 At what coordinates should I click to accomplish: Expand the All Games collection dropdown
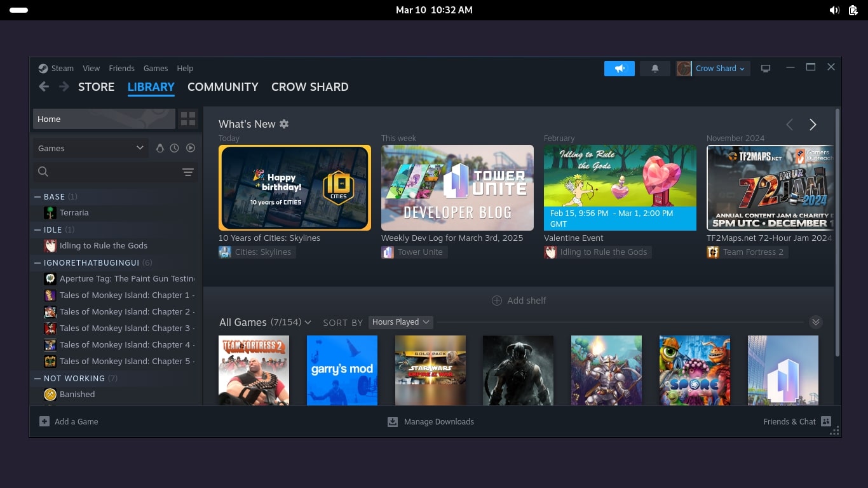[308, 323]
